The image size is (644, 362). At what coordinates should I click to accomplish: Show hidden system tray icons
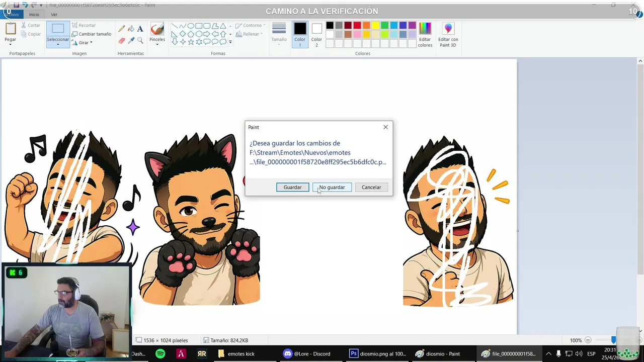pyautogui.click(x=549, y=353)
